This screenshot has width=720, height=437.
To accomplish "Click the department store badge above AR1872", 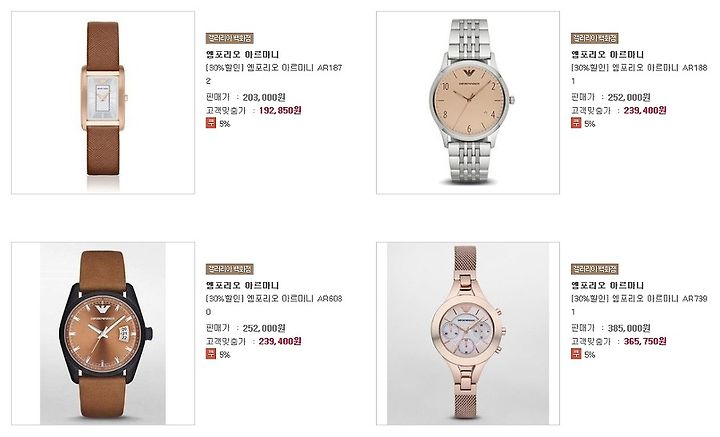I will click(x=230, y=38).
